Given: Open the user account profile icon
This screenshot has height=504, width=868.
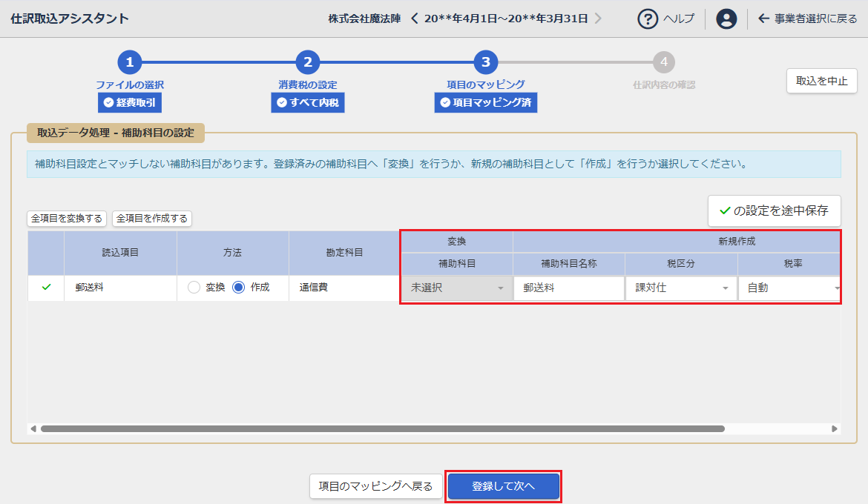Looking at the screenshot, I should (726, 19).
